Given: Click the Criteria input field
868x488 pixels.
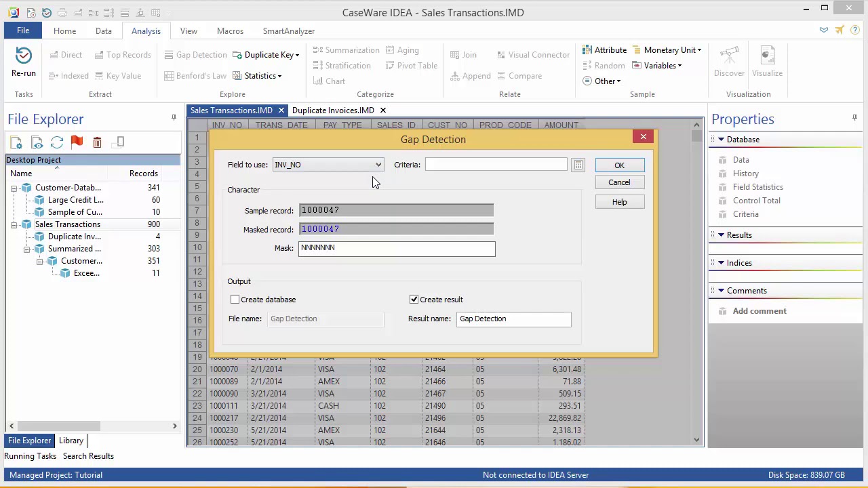Looking at the screenshot, I should click(x=496, y=165).
